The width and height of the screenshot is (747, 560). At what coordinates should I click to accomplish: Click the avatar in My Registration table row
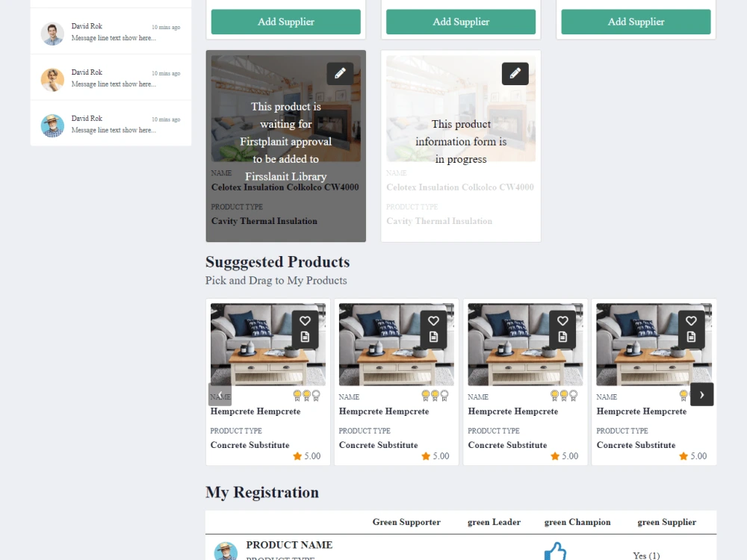coord(226,552)
